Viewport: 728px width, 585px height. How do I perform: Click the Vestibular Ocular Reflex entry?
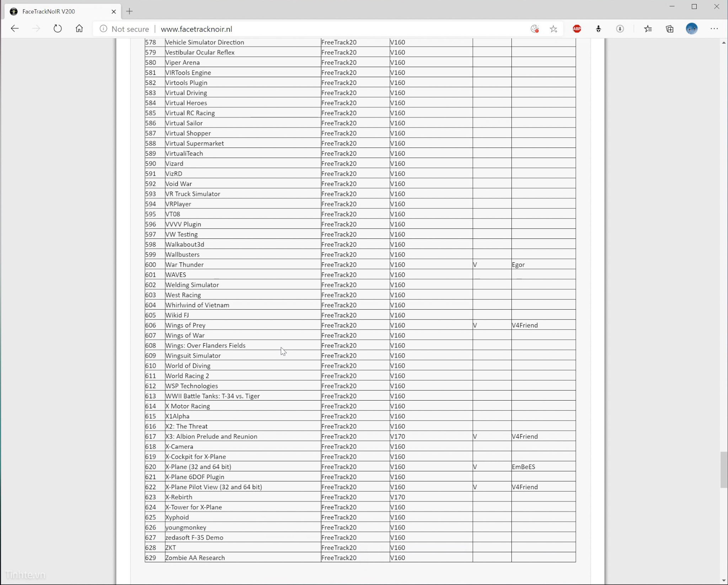point(200,53)
